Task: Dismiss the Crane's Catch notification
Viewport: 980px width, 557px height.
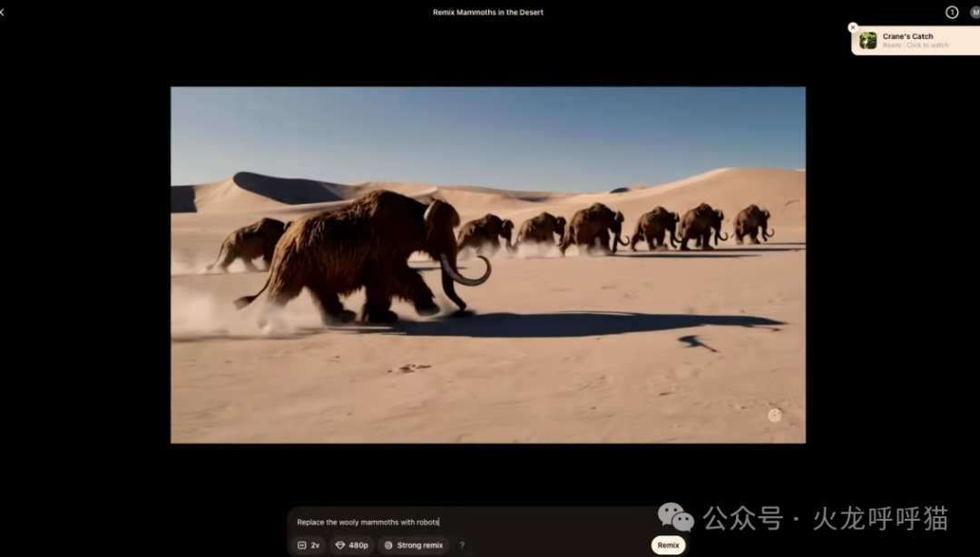Action: pyautogui.click(x=852, y=27)
